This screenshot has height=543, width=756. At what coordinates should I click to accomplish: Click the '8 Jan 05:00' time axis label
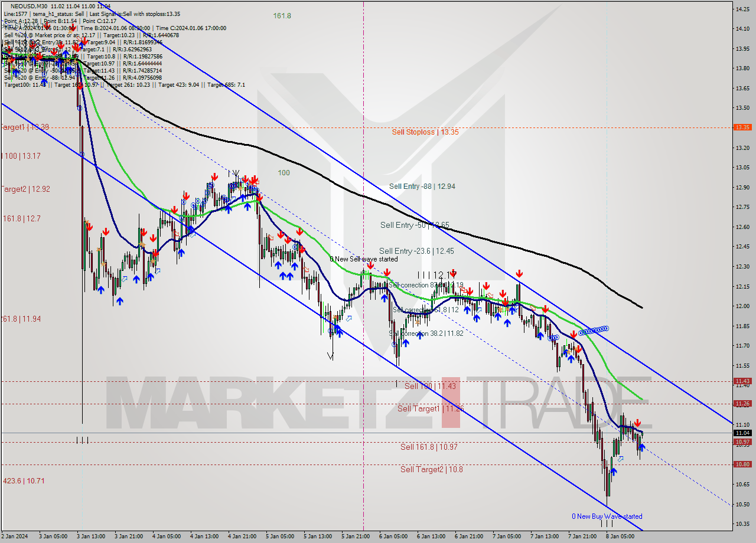pos(621,537)
